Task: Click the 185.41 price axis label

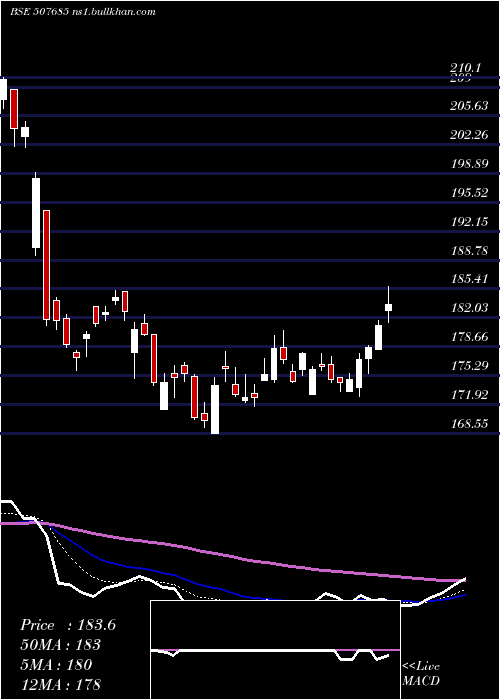Action: click(469, 279)
